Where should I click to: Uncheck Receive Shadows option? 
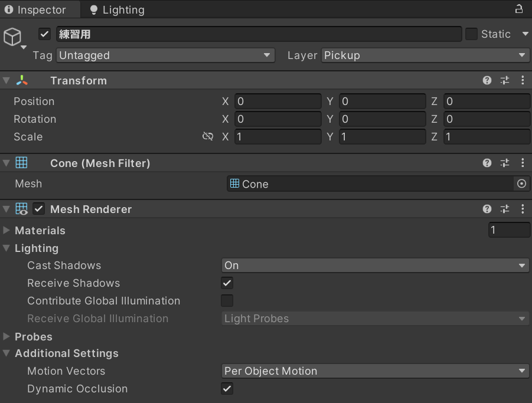[227, 283]
